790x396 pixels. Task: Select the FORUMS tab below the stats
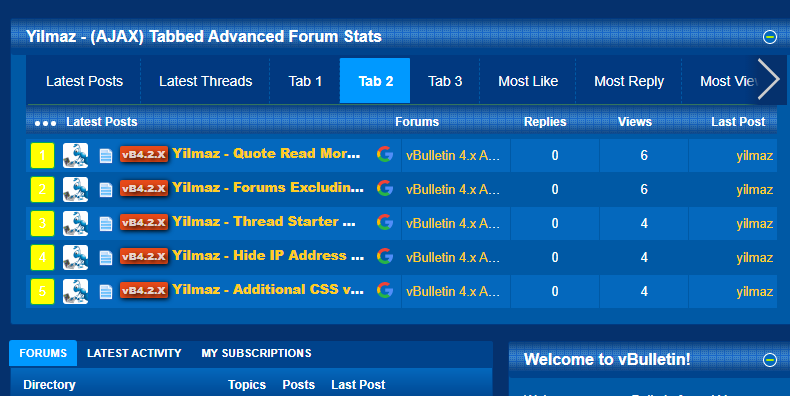43,353
